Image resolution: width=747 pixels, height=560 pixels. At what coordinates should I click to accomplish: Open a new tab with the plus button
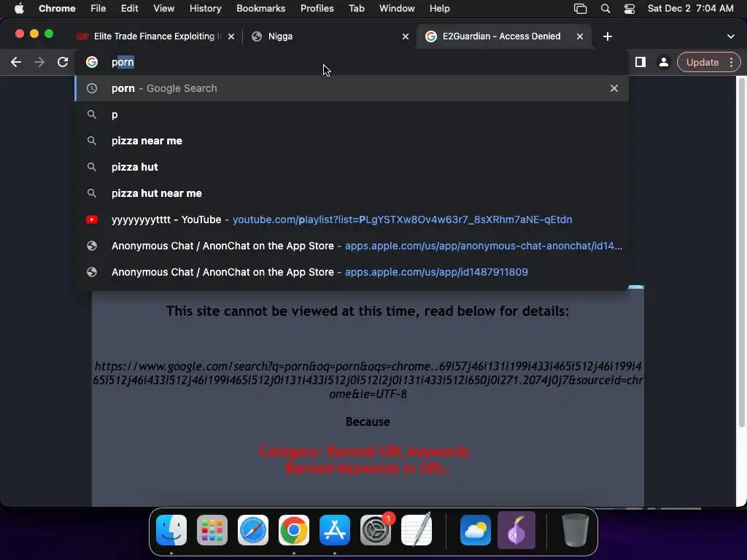(608, 36)
